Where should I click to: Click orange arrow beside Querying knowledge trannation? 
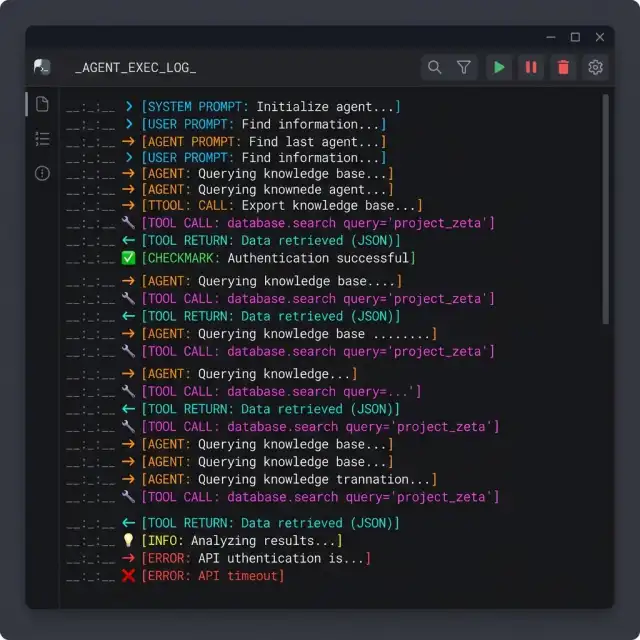point(128,479)
